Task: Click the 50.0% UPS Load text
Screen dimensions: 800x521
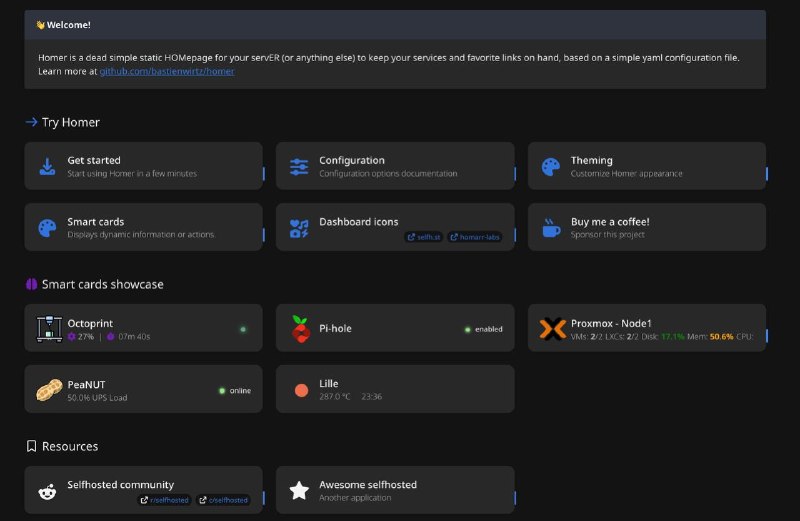Action: [x=97, y=398]
